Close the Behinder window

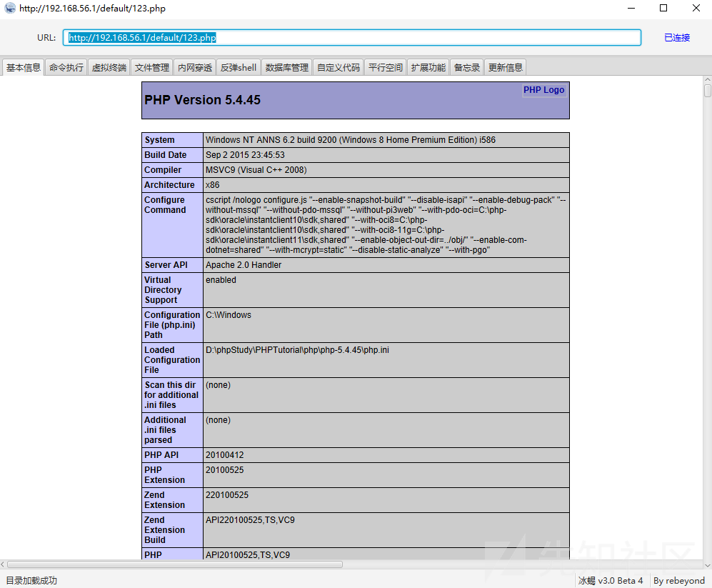(696, 8)
